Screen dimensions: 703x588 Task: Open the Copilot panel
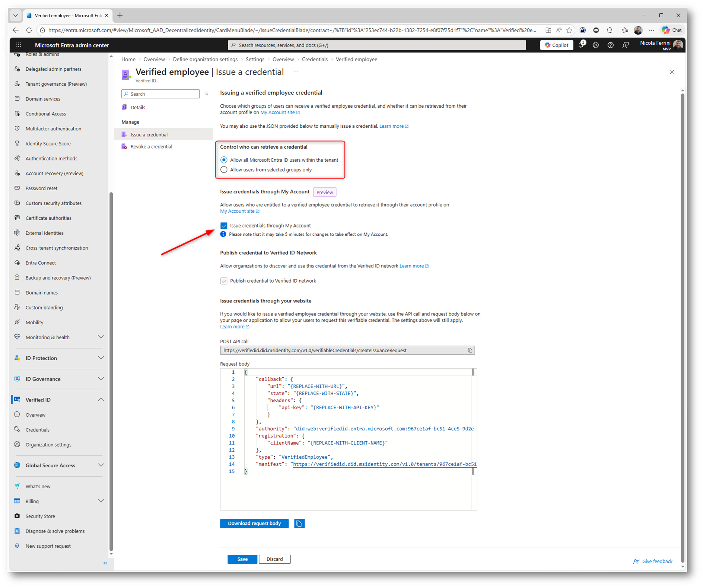(x=556, y=45)
